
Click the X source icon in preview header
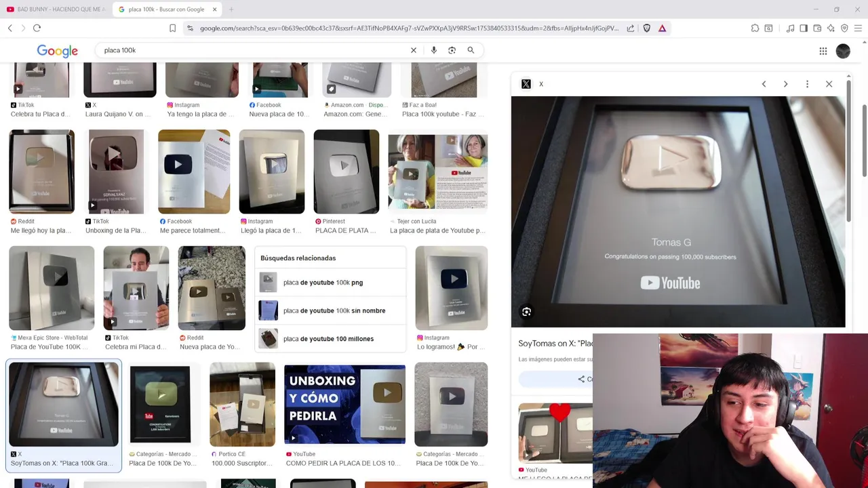click(526, 84)
